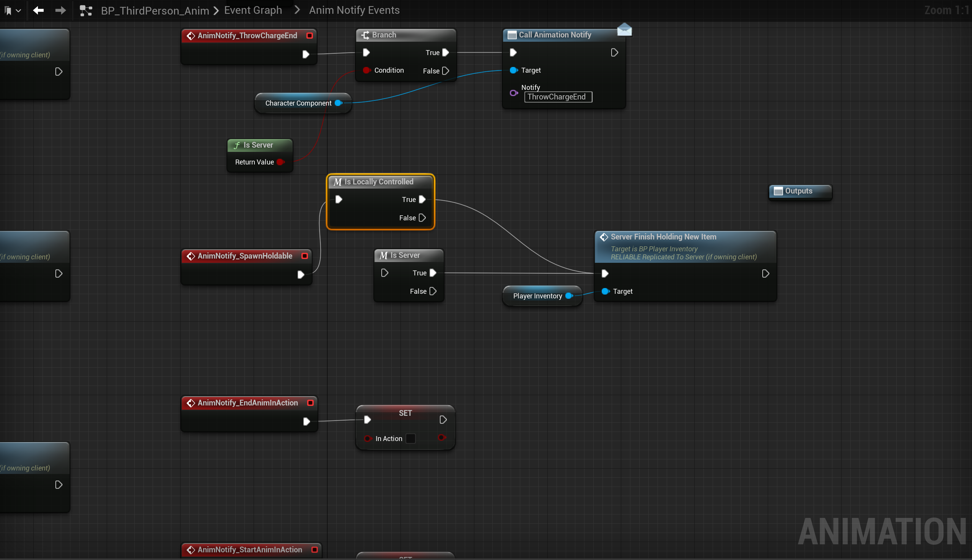Click the Branch node icon
Screen dimensions: 972x560
point(365,35)
